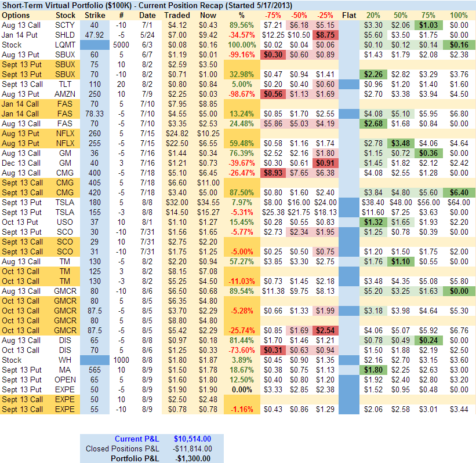Click the red -75% column header
Screen dimensions: 476x463
tap(272, 15)
